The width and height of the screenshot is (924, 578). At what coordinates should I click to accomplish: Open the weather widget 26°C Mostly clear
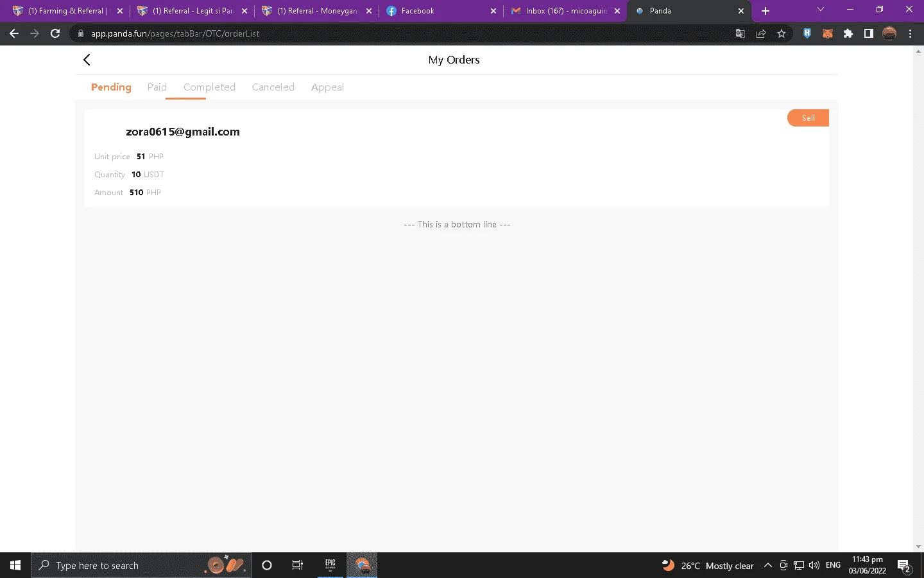(x=708, y=566)
